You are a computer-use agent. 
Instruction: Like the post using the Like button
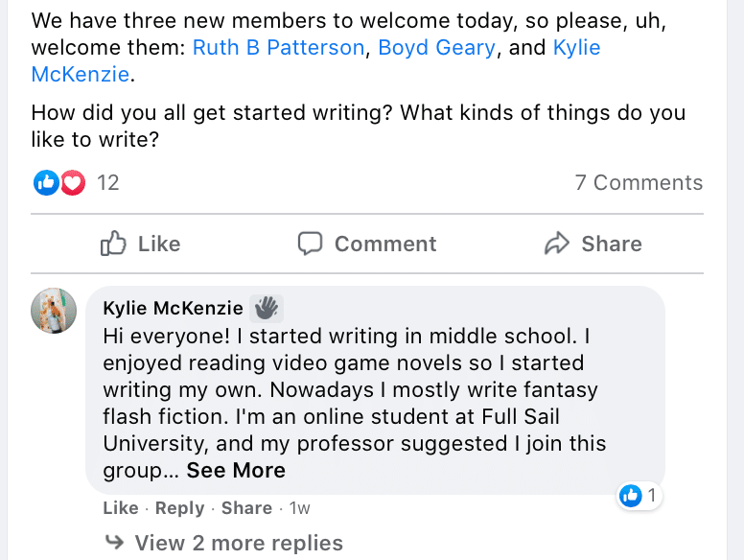pyautogui.click(x=140, y=244)
